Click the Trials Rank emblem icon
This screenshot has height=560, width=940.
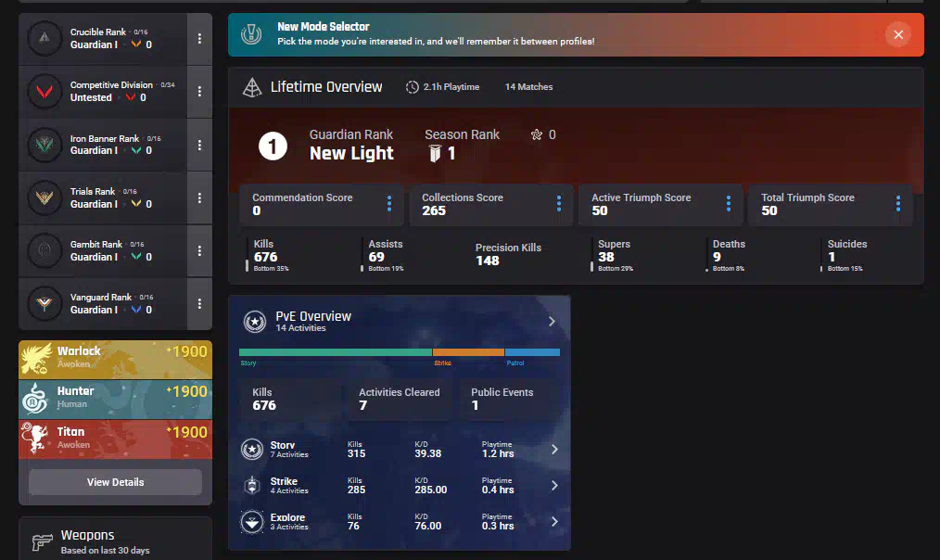(x=44, y=197)
